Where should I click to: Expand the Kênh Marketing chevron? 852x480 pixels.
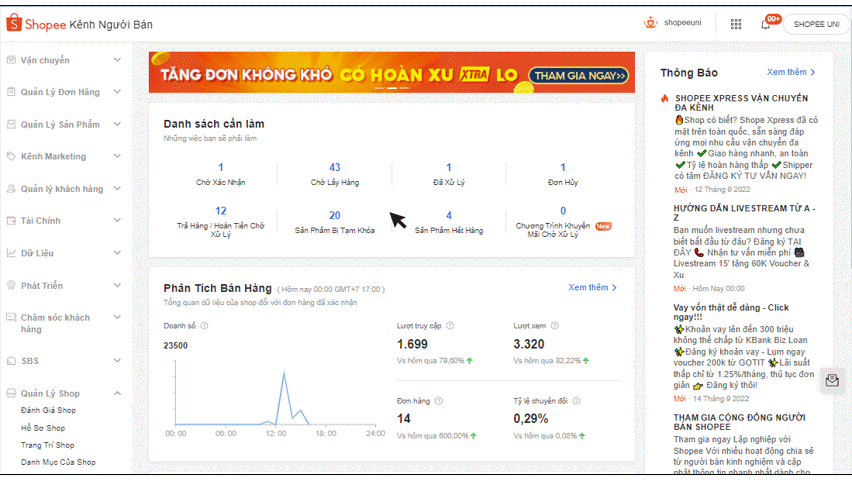(117, 156)
